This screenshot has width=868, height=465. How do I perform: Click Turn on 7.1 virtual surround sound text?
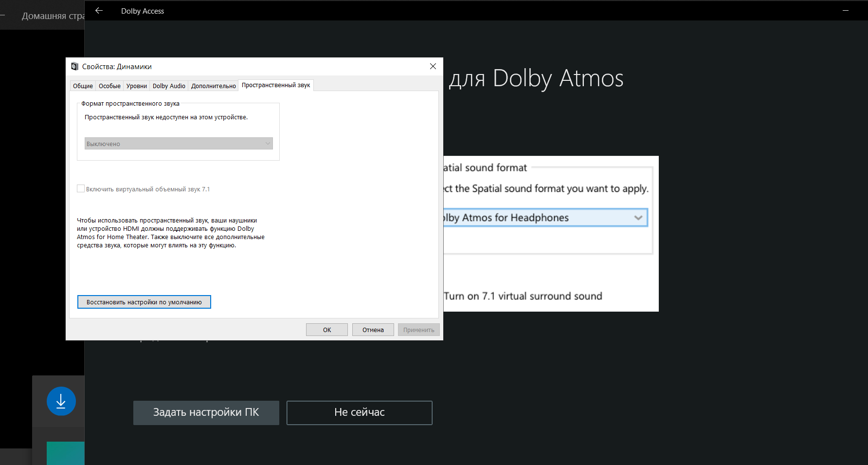click(x=523, y=296)
